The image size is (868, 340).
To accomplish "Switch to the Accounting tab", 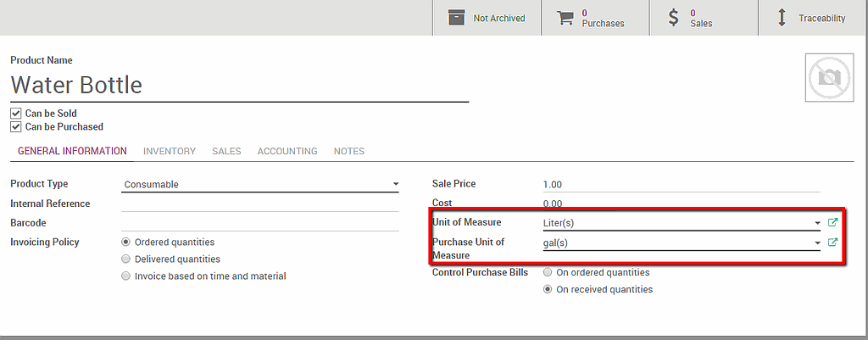I will [x=287, y=151].
